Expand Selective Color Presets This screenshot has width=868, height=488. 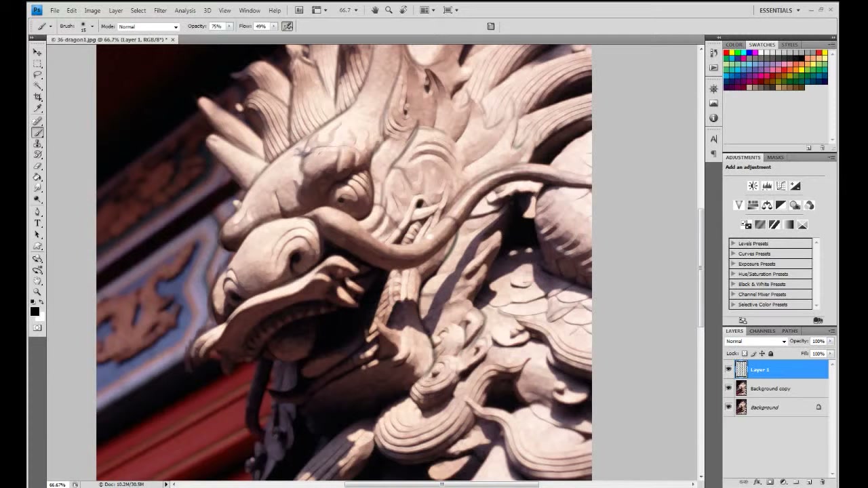[733, 304]
